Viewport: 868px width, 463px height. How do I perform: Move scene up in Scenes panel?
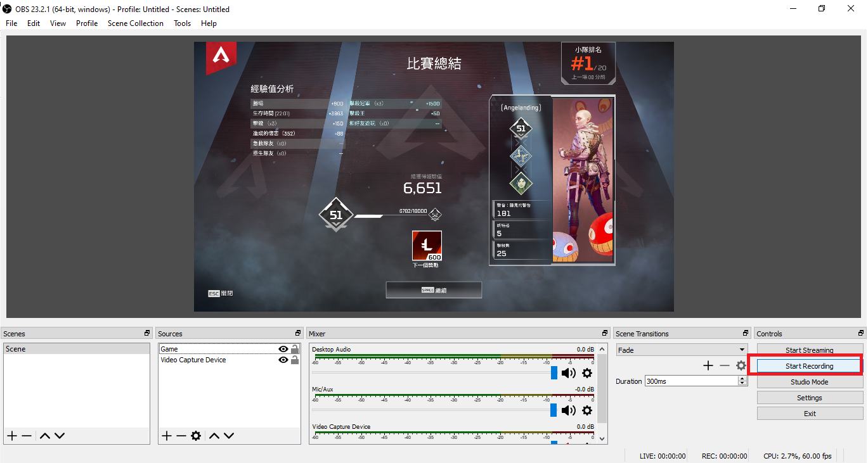coord(44,436)
